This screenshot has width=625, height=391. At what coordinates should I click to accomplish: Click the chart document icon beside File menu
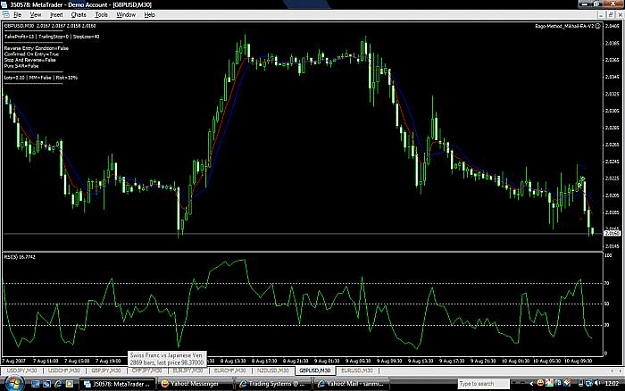[x=6, y=15]
